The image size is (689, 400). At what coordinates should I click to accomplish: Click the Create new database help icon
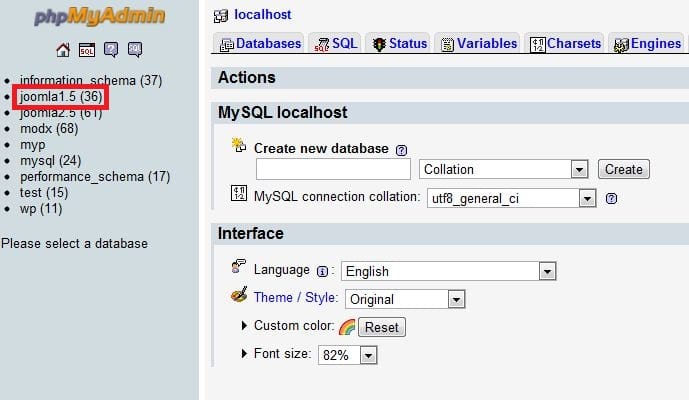tap(401, 150)
